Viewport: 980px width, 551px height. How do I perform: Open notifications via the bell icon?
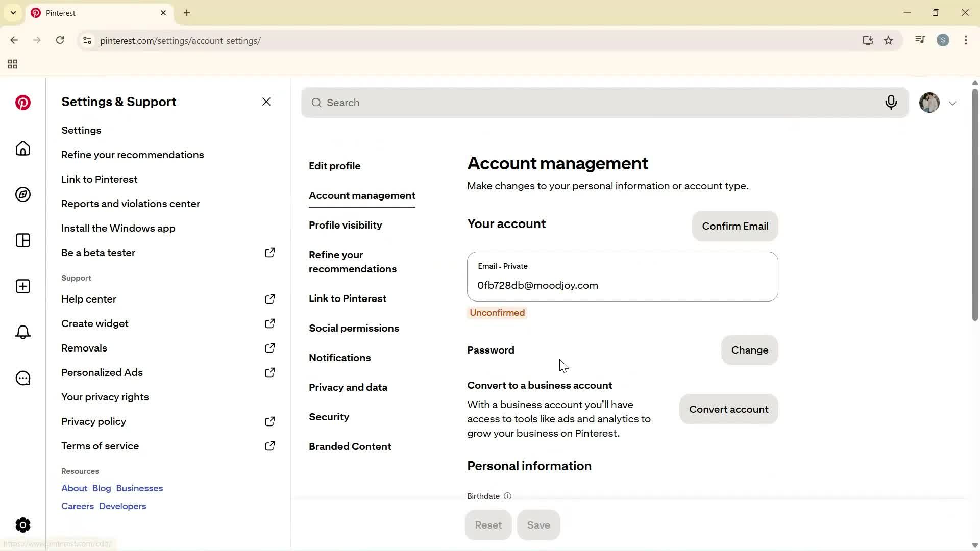pyautogui.click(x=22, y=332)
